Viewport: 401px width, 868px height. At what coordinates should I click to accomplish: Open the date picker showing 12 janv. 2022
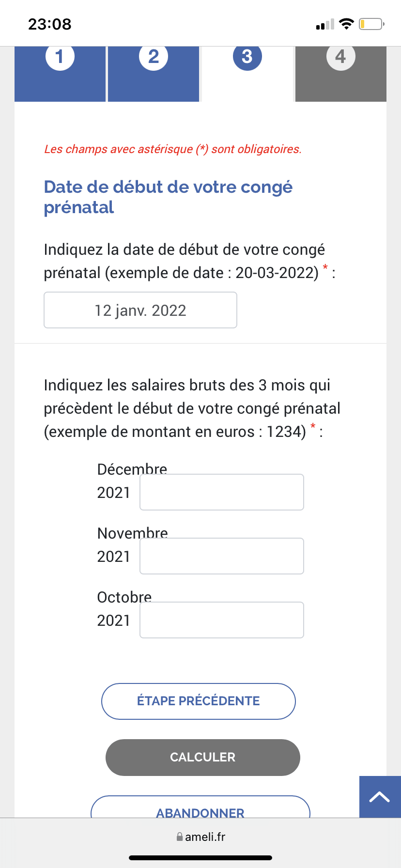point(140,310)
